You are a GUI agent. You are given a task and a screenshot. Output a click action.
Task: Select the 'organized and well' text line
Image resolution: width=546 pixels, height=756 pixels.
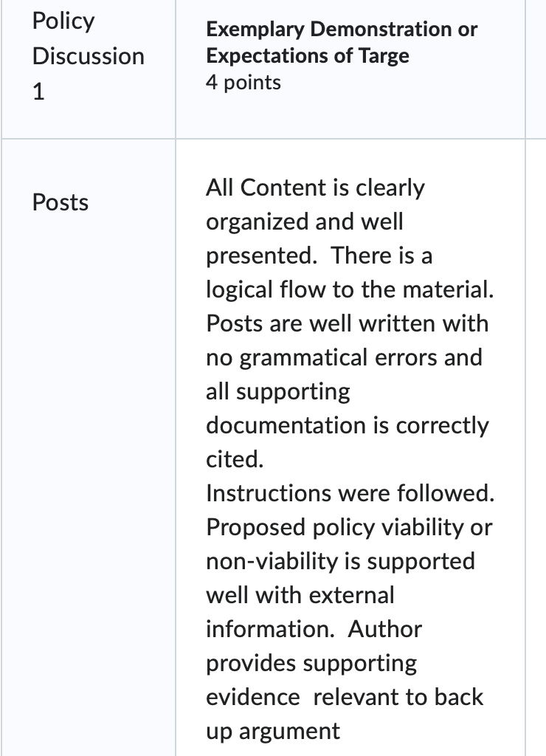click(x=305, y=221)
